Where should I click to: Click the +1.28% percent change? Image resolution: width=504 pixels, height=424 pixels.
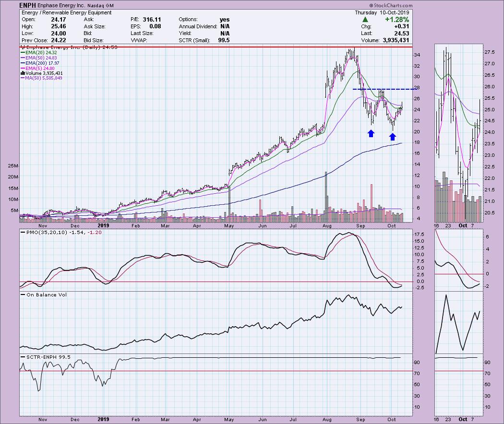pos(397,20)
